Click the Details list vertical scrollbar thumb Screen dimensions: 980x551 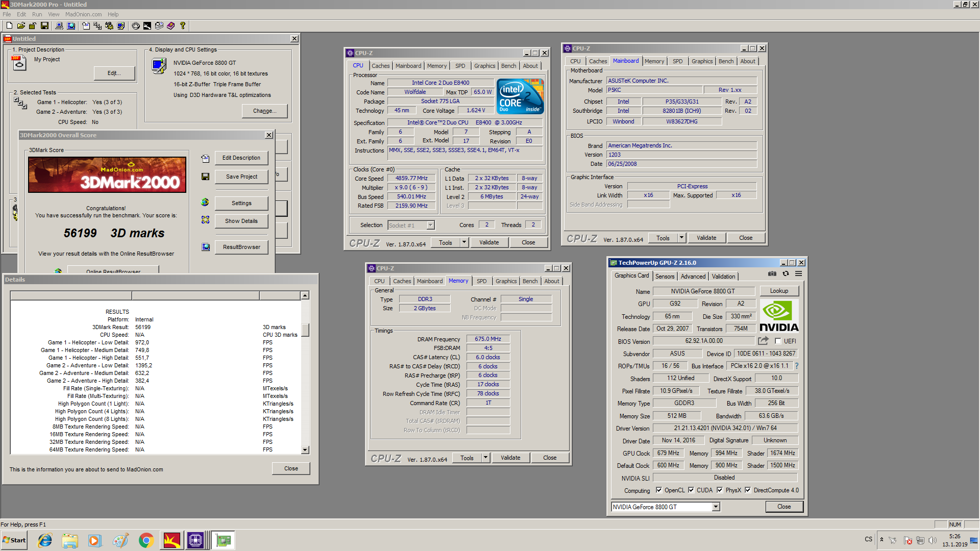tap(305, 330)
